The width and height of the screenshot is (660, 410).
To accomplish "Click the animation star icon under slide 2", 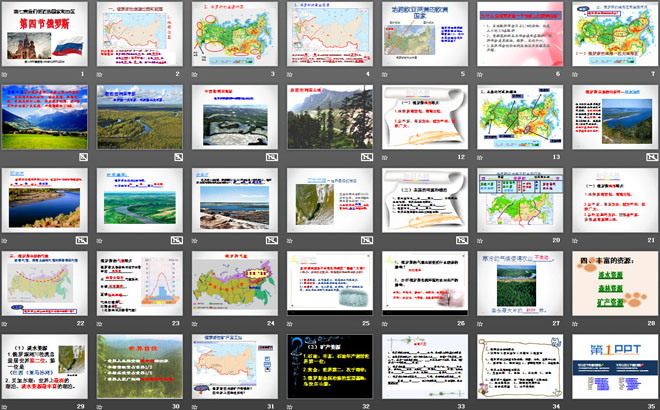I will pos(102,74).
